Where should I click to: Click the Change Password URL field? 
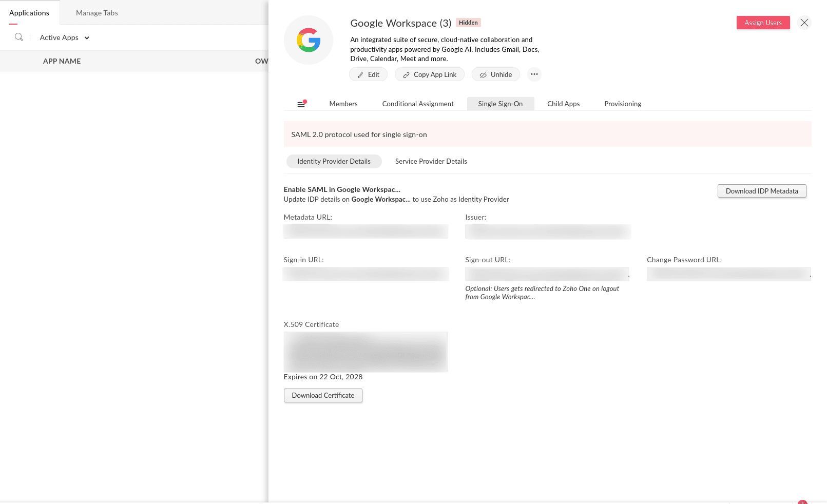tap(729, 274)
